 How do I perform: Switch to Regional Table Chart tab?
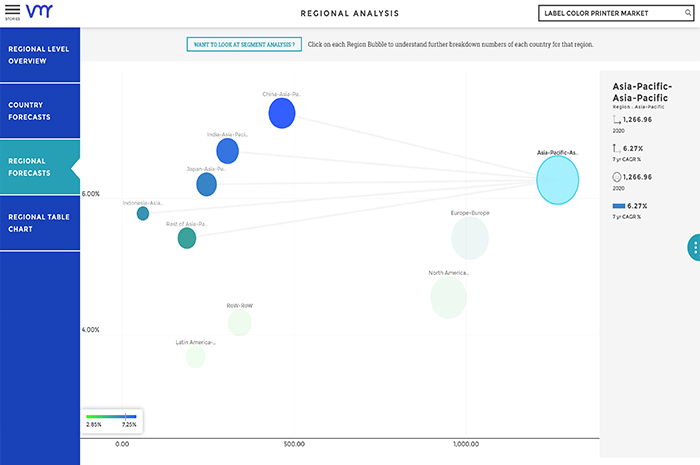pos(40,223)
